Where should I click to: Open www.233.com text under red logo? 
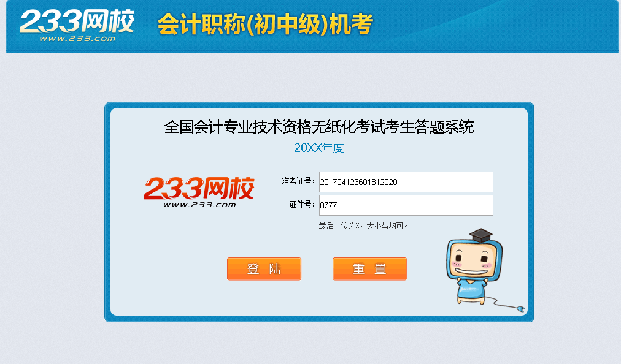pos(199,205)
